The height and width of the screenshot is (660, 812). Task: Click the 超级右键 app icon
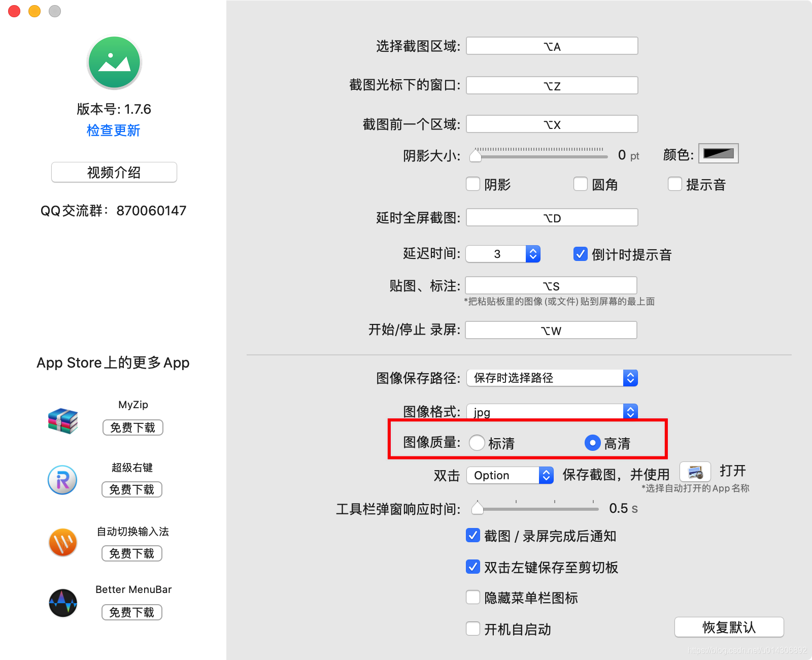pyautogui.click(x=62, y=480)
